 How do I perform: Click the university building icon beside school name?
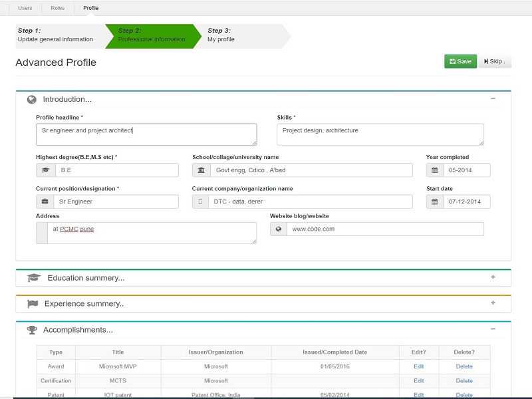[x=201, y=170]
